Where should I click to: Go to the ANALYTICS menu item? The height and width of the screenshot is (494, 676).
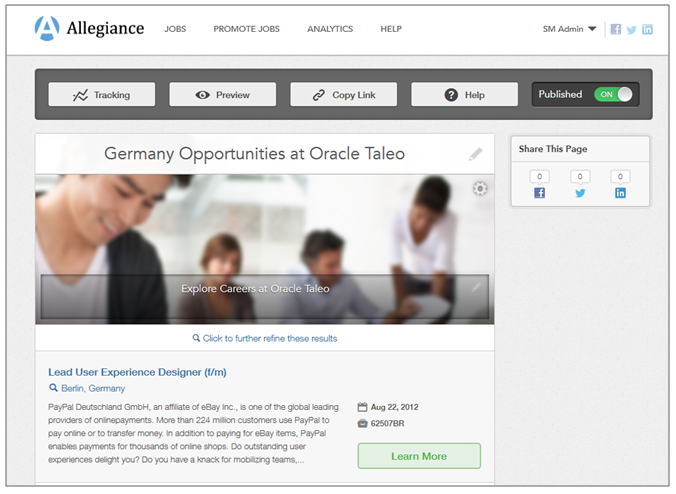click(330, 29)
